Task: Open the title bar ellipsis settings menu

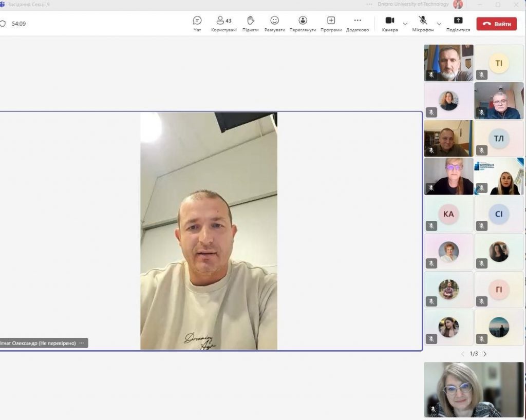Action: click(369, 5)
